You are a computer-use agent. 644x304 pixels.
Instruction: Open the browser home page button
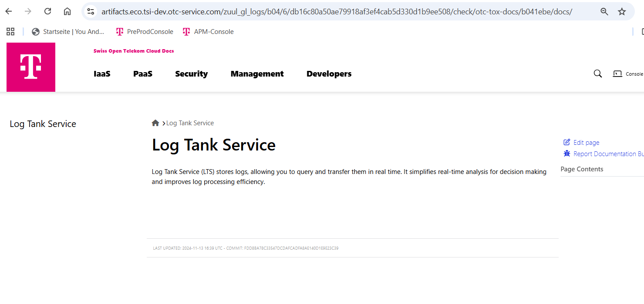coord(67,11)
